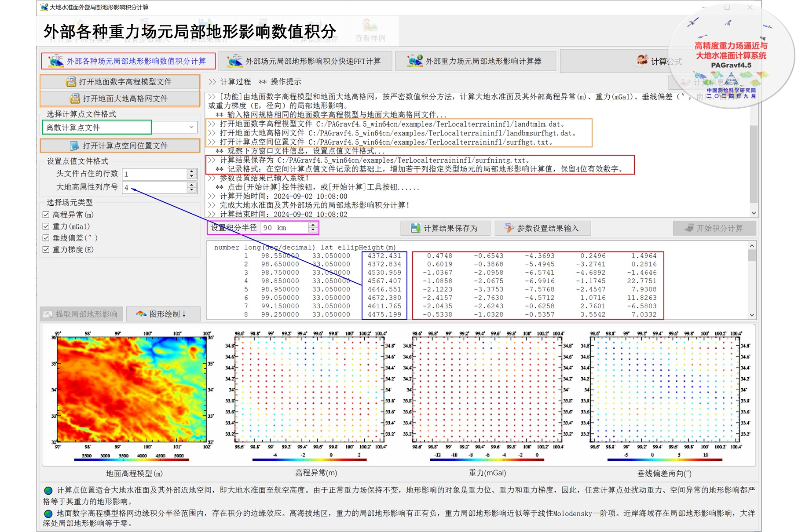Decrease the ellipsoidal height column number
Screen dimensions: 798x532
tap(191, 190)
